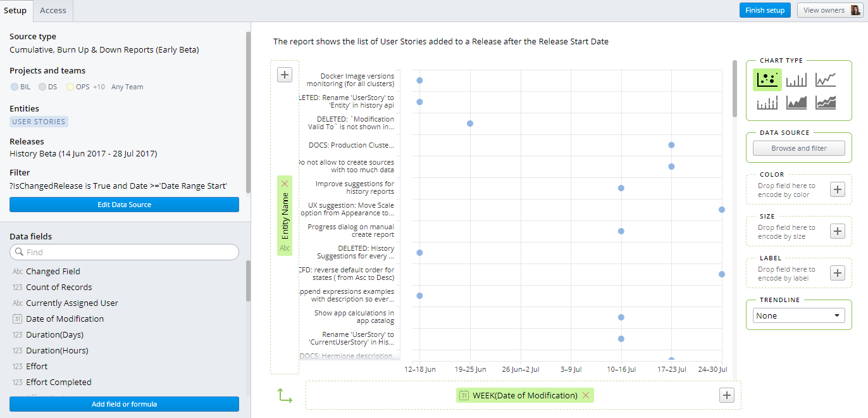Switch to the stacked area chart type

(826, 102)
